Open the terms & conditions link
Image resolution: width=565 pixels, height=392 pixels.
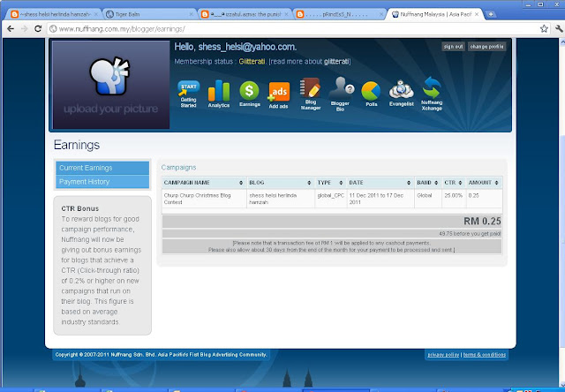click(485, 355)
